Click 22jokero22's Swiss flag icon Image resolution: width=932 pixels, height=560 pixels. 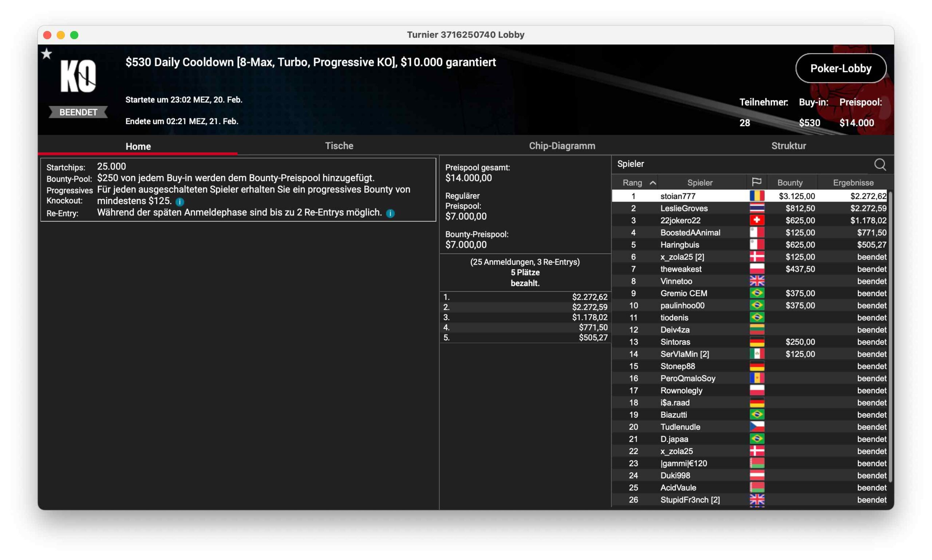coord(757,221)
